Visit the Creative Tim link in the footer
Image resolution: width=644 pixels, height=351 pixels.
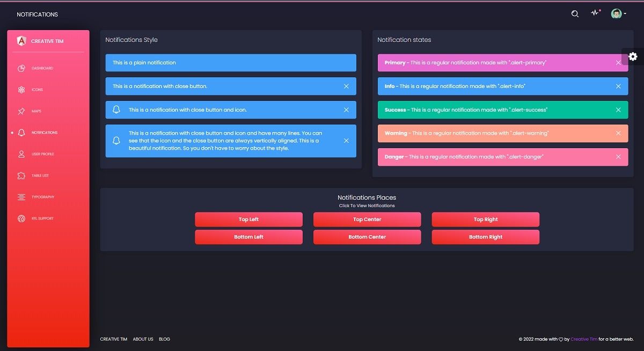(x=583, y=339)
